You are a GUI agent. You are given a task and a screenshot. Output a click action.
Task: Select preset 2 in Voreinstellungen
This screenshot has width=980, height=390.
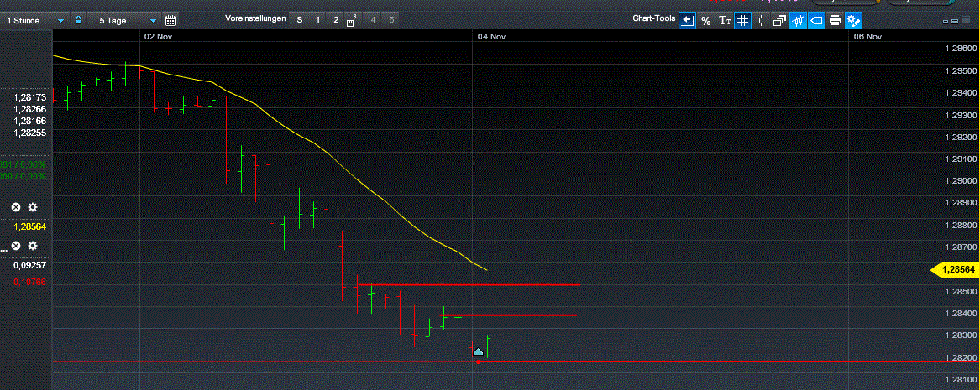pos(336,20)
